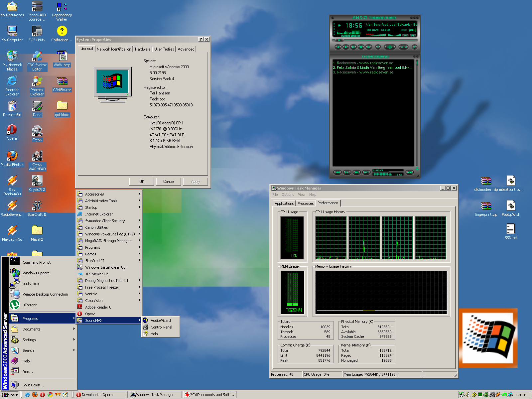The width and height of the screenshot is (532, 399).
Task: Open SoundMAX Control Panel entry
Action: pos(161,327)
